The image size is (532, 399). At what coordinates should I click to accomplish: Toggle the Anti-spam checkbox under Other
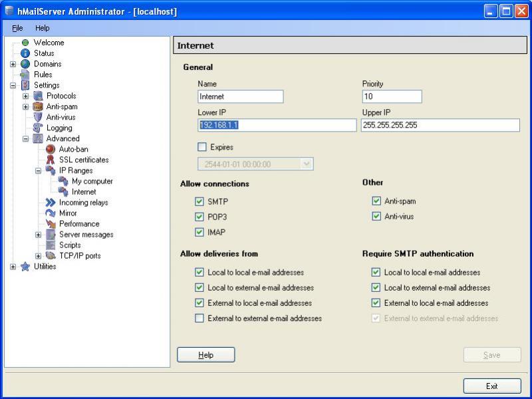(376, 201)
